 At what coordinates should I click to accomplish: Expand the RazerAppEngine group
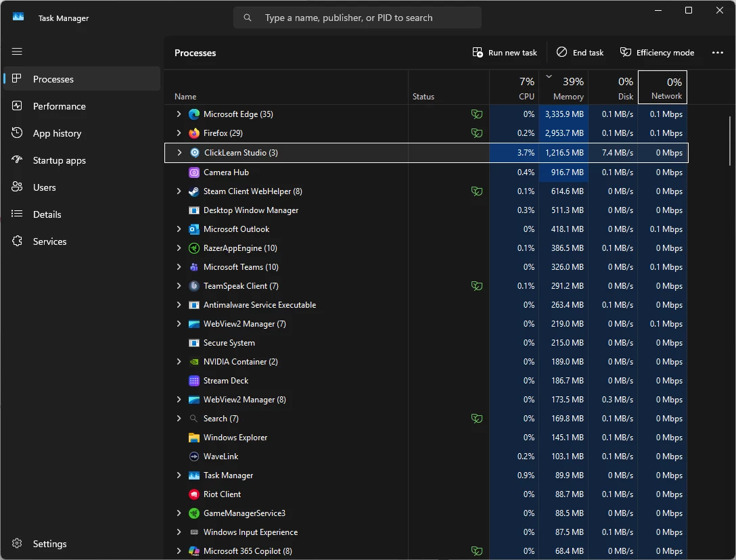point(179,248)
